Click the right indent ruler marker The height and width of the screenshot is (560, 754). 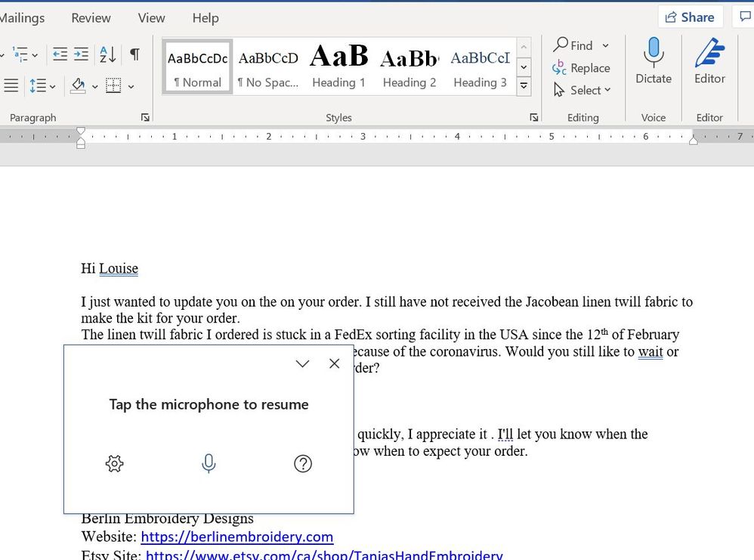[x=693, y=140]
